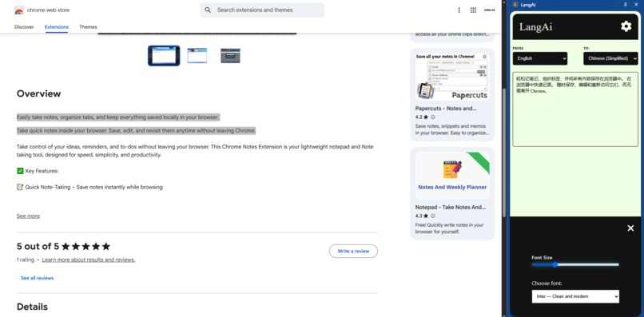Click the Overview heading

coord(38,93)
